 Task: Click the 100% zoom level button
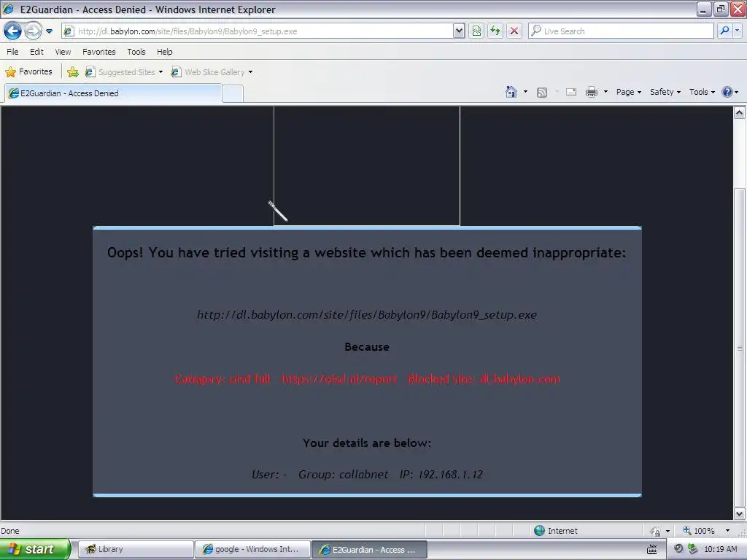click(699, 531)
